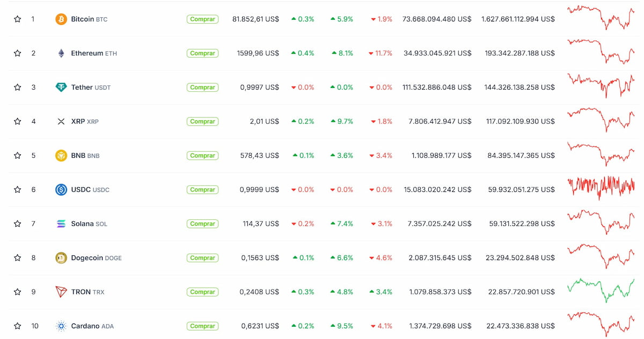Image resolution: width=644 pixels, height=339 pixels.
Task: Click the USDC blue logo icon
Action: 61,189
